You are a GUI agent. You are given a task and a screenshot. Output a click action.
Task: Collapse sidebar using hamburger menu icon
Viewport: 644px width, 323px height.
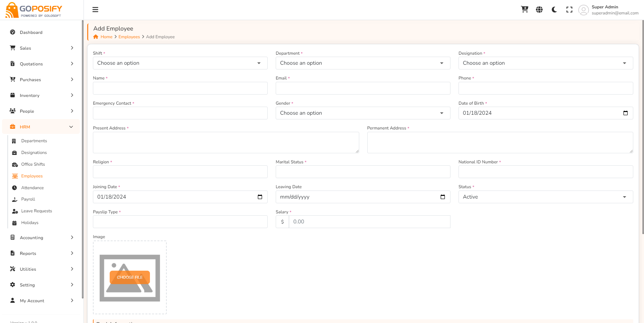[95, 10]
